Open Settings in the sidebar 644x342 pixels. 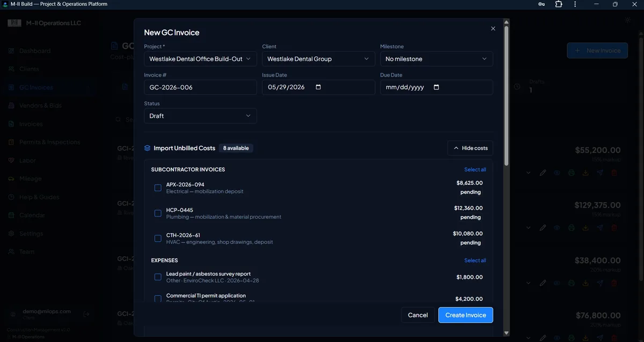tap(31, 234)
